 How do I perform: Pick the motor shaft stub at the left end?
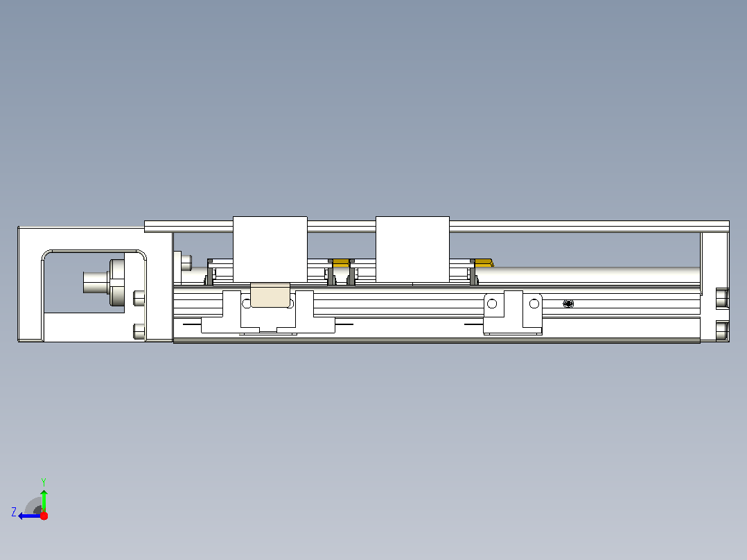pyautogui.click(x=96, y=282)
